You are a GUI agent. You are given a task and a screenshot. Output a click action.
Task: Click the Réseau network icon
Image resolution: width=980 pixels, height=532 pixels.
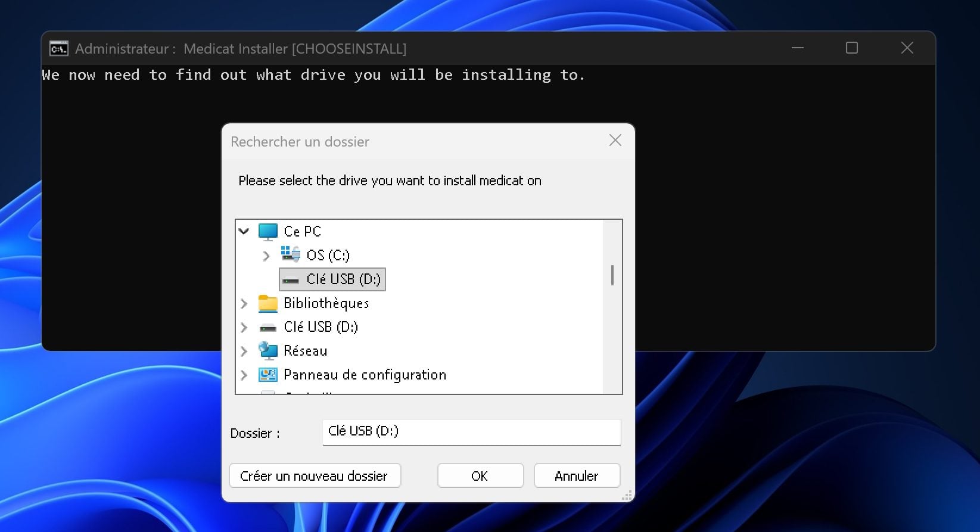[268, 351]
